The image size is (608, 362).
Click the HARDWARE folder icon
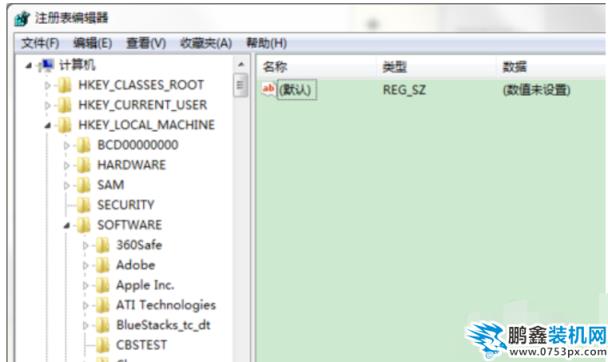click(83, 165)
